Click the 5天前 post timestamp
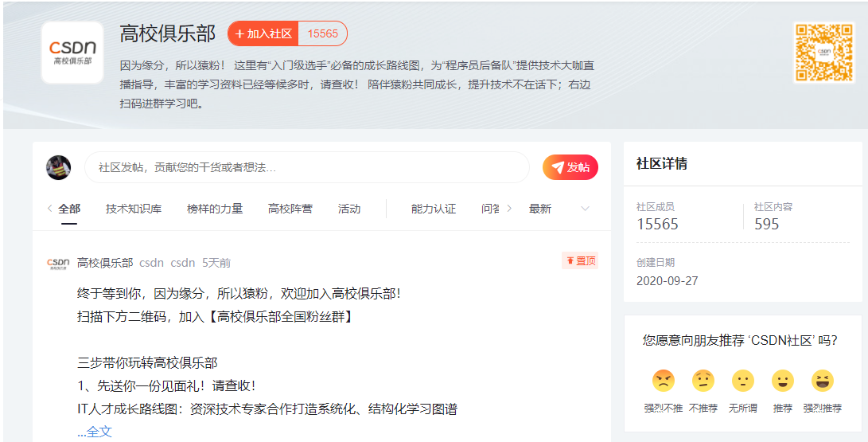Viewport: 868px width, 442px height. point(216,263)
